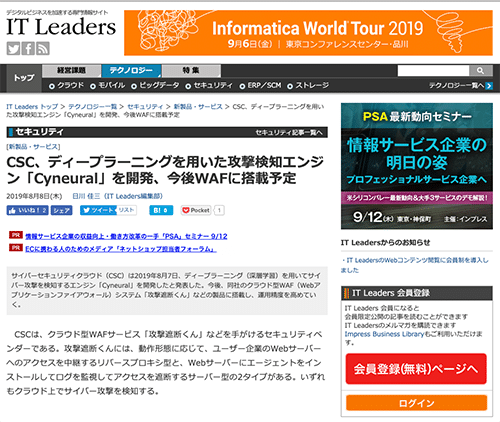Viewport: 500px width, 422px height.
Task: Click IT Leaders 会員登録 panel header
Action: 417,293
